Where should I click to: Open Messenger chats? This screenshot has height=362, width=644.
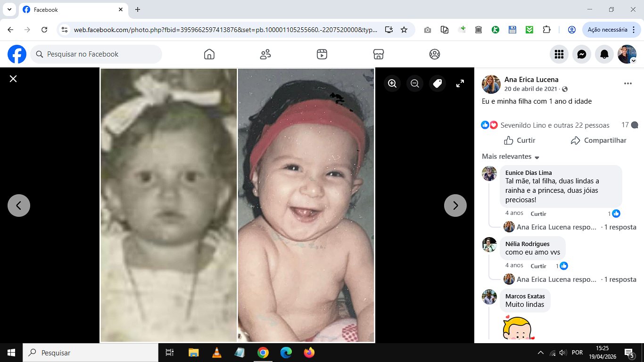[x=582, y=54]
